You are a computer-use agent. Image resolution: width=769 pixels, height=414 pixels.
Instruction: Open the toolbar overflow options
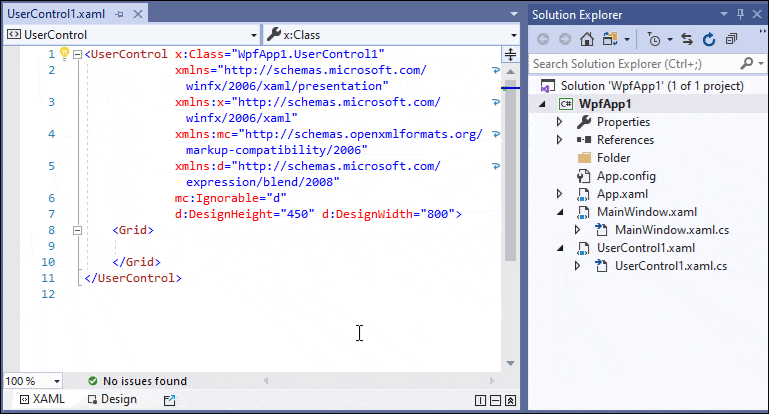(763, 32)
